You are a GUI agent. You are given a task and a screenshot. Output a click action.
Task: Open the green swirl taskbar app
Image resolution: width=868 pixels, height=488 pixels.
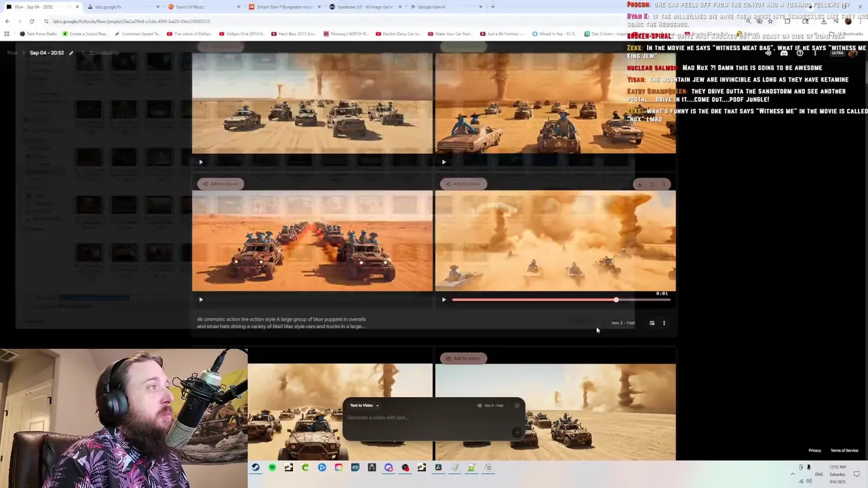coord(305,468)
